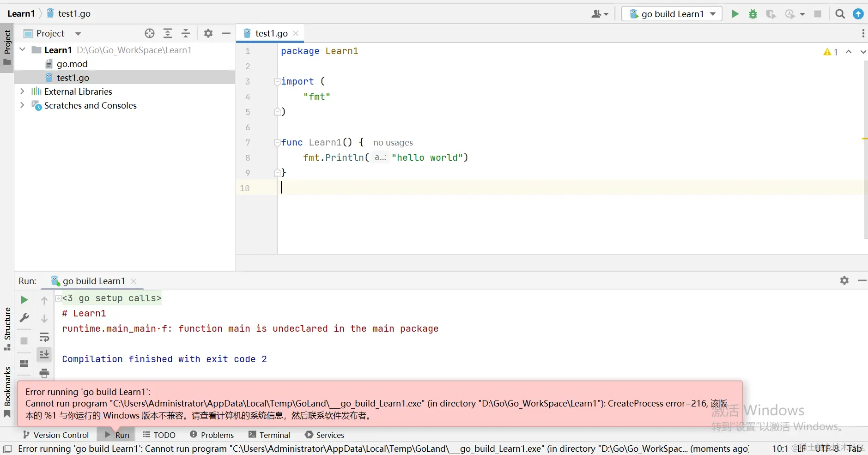Screen dimensions: 868x455
Task: Click the test1.go breadcrumb in navigation bar
Action: (69, 13)
